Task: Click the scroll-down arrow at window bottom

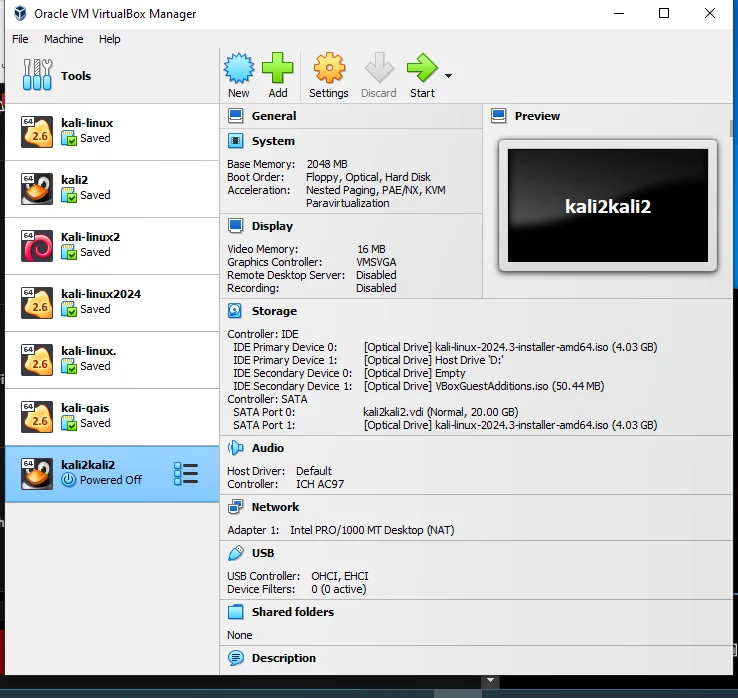Action: pyautogui.click(x=490, y=681)
